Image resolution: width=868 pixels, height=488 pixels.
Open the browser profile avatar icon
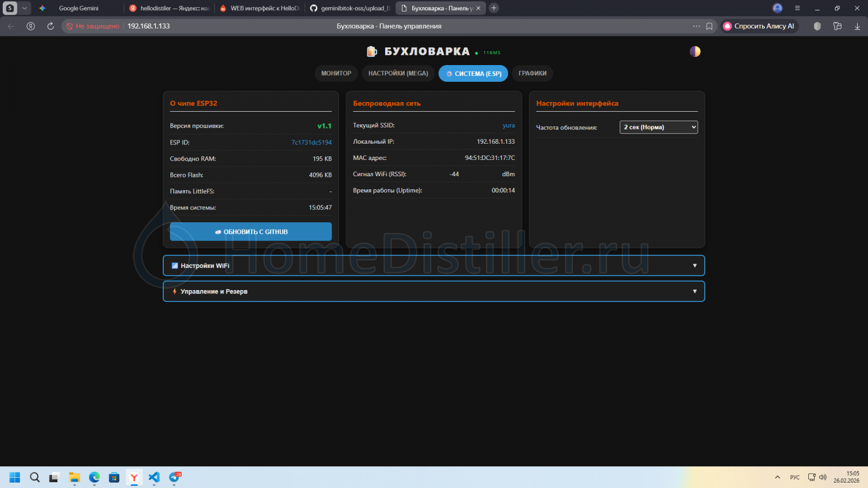[x=777, y=8]
